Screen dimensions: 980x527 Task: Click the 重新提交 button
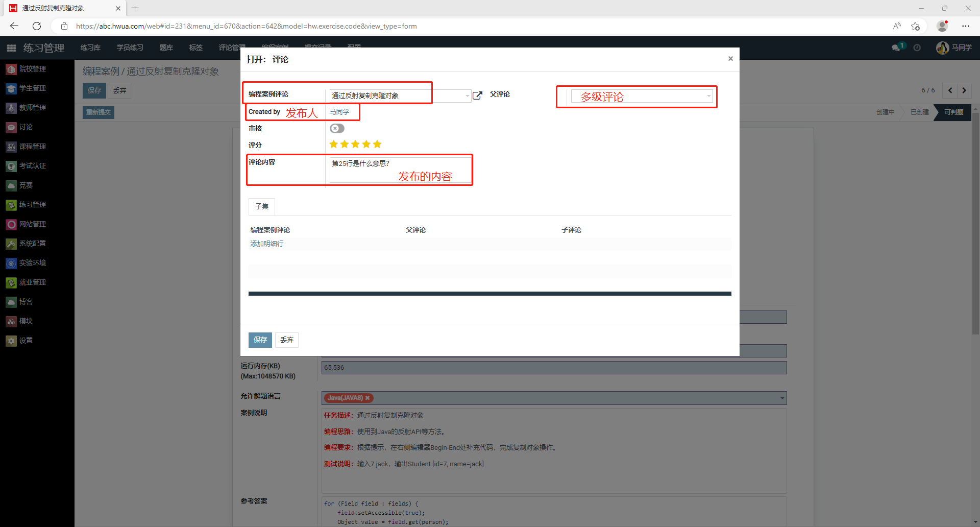coord(99,112)
